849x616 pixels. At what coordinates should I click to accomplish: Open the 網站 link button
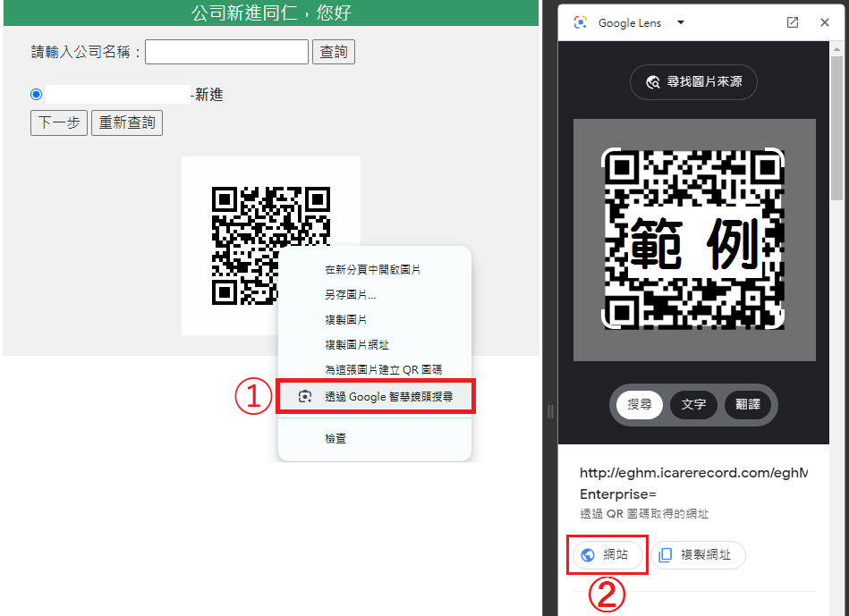[x=607, y=555]
